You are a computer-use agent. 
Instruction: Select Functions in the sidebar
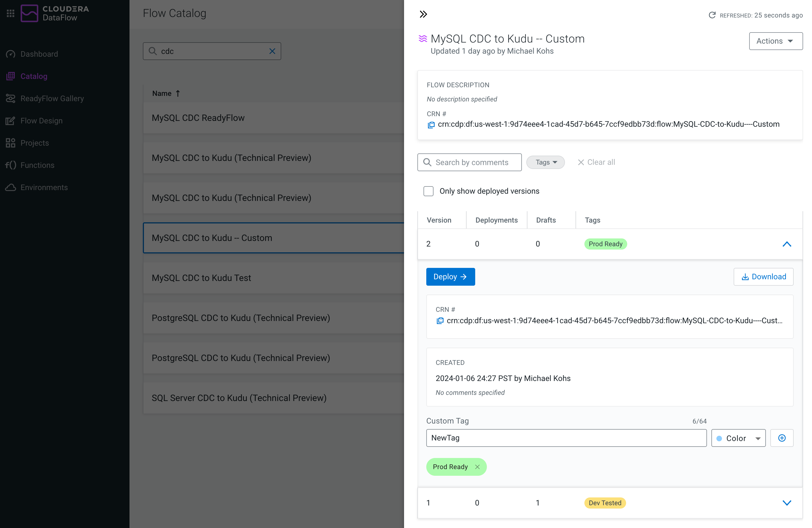click(x=38, y=165)
